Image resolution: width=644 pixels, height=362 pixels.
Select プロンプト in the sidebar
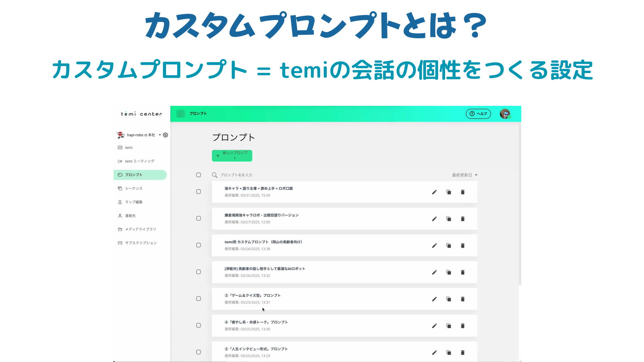tap(140, 175)
